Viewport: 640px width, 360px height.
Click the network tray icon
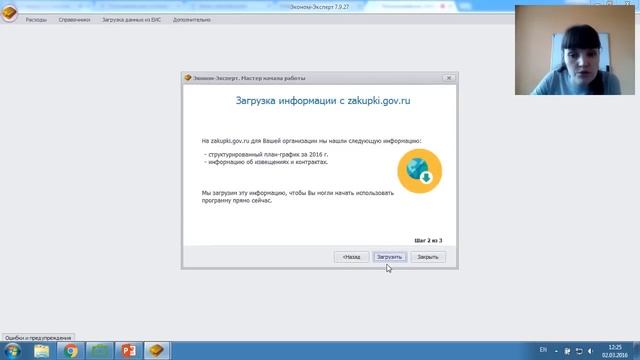tap(579, 351)
